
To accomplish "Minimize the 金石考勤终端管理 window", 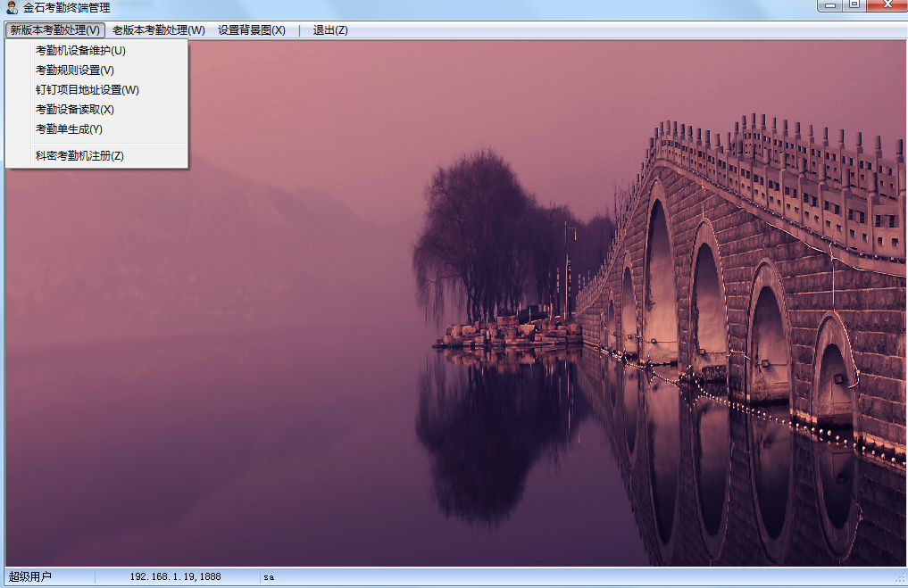I will [830, 5].
